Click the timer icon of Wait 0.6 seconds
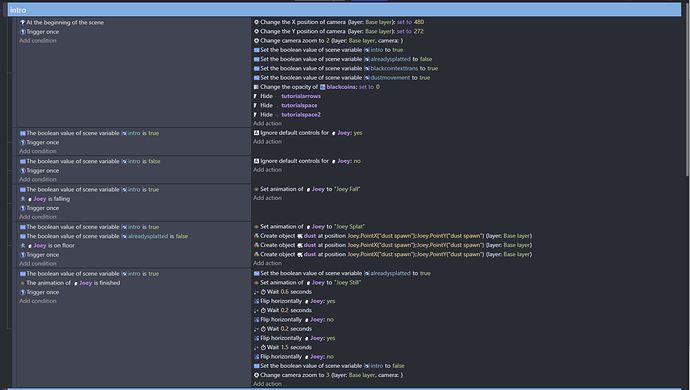 click(x=263, y=292)
